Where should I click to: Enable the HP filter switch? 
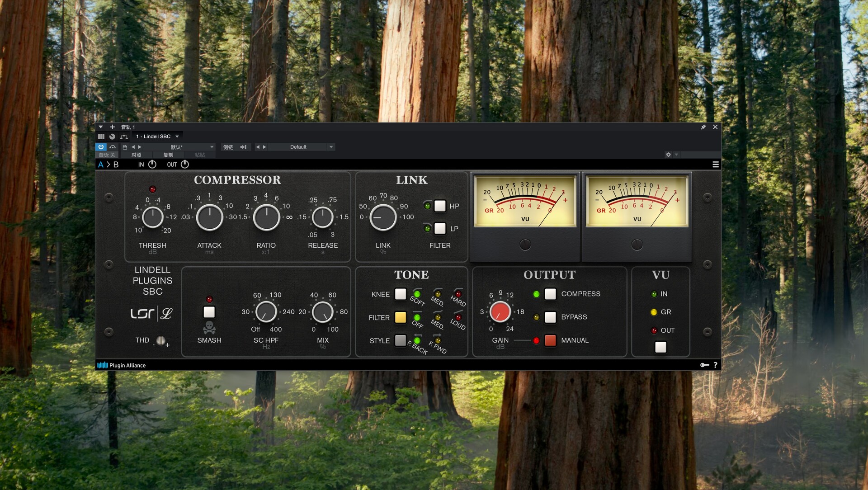pos(440,206)
